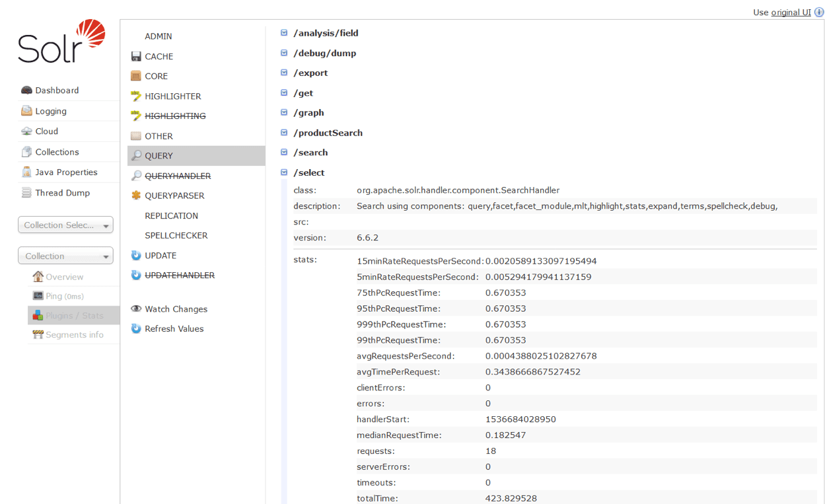Open the Collection Selector dropdown
The height and width of the screenshot is (504, 825).
pyautogui.click(x=65, y=225)
